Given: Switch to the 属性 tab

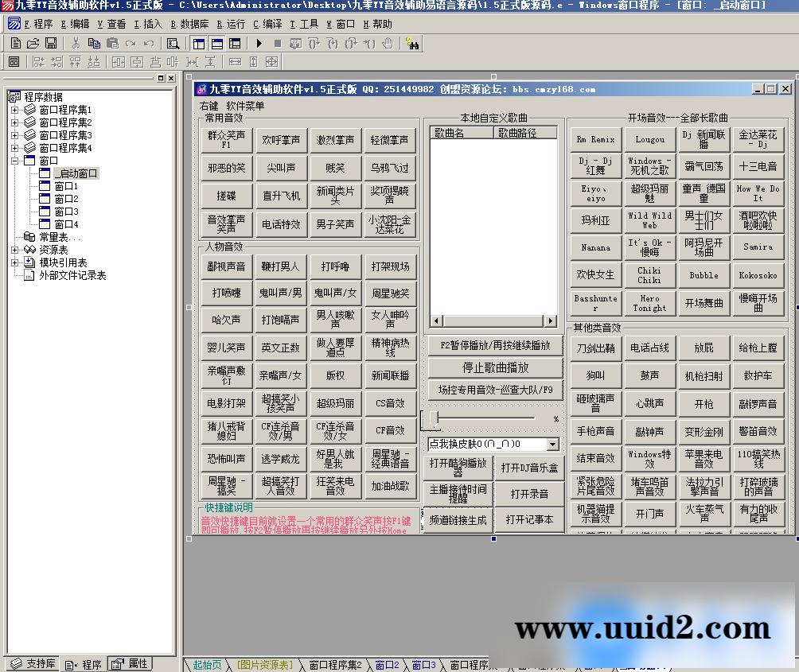Looking at the screenshot, I should point(131,663).
